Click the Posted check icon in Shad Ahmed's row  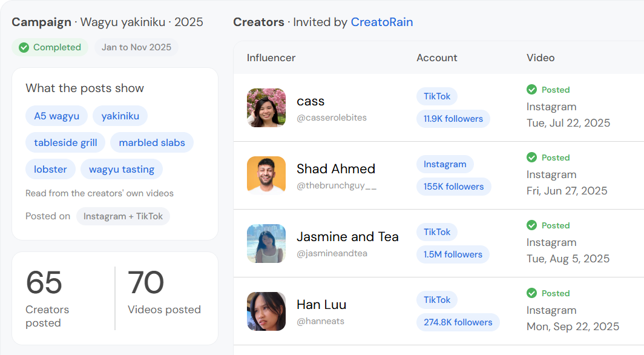point(531,158)
